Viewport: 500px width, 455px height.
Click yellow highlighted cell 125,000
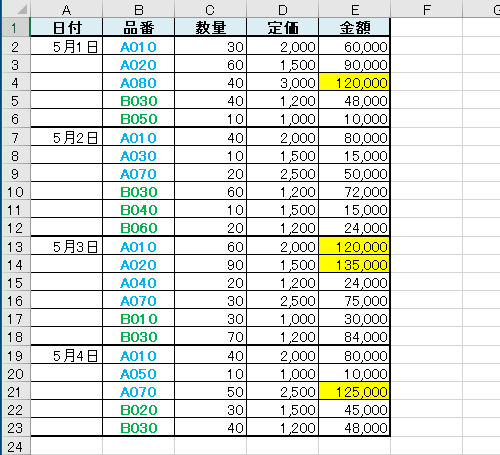[x=354, y=391]
